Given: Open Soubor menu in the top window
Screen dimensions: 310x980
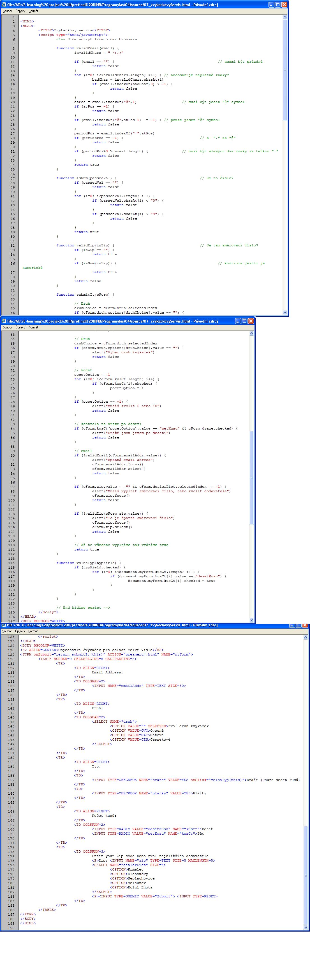Looking at the screenshot, I should [x=7, y=11].
